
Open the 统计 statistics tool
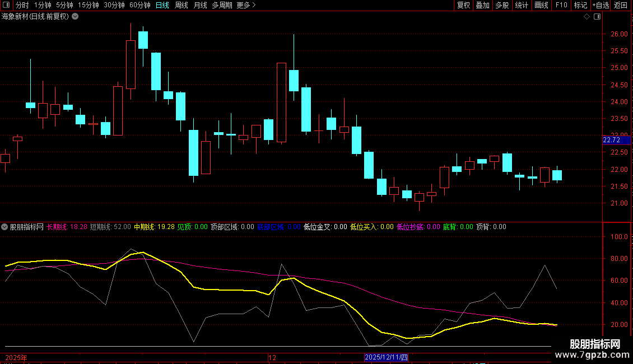point(522,5)
